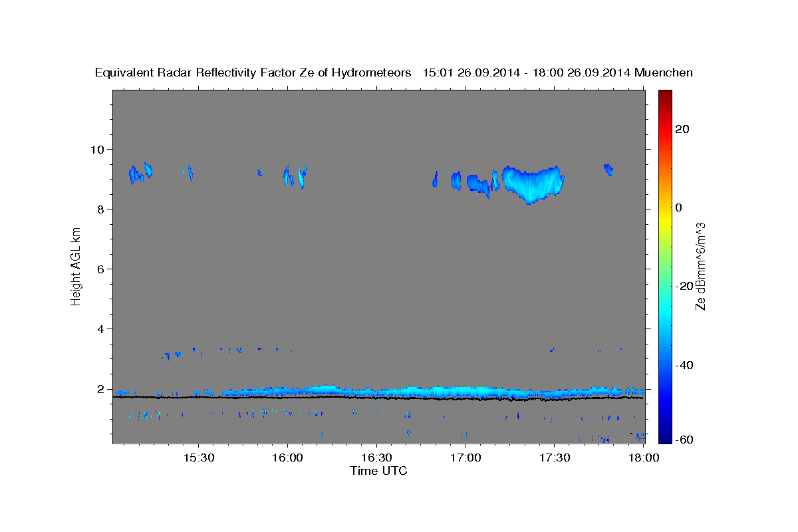Click the 'Height AGL km' axis label
The height and width of the screenshot is (532, 798).
pos(76,265)
